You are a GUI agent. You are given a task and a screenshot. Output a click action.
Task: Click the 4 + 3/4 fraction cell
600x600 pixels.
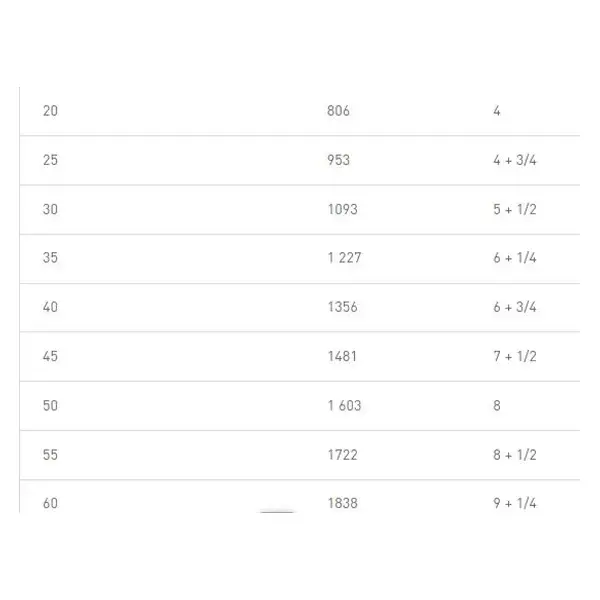point(515,160)
